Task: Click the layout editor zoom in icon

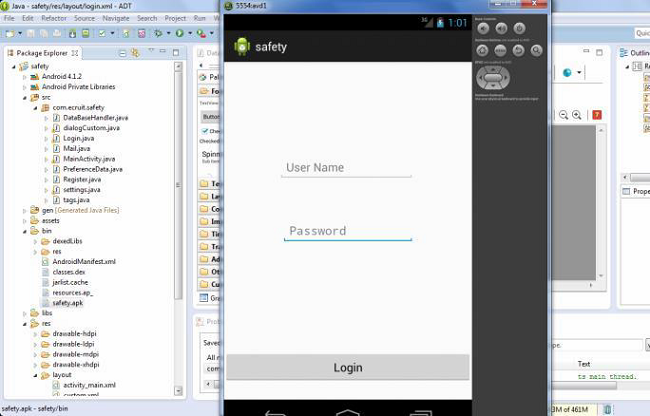Action: (578, 115)
